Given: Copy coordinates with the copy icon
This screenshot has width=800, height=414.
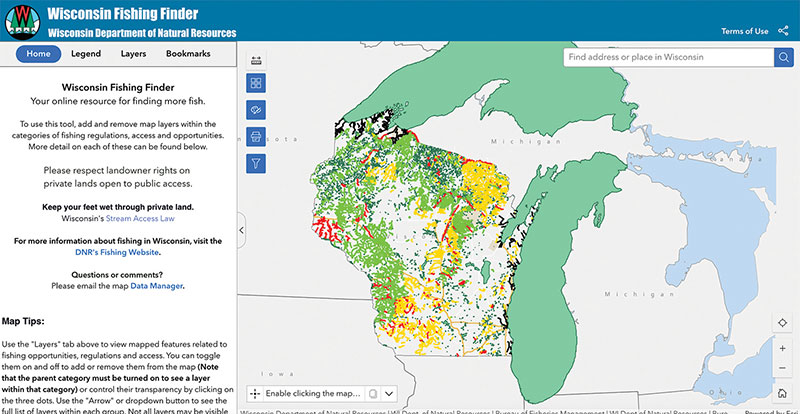Looking at the screenshot, I should pyautogui.click(x=373, y=394).
